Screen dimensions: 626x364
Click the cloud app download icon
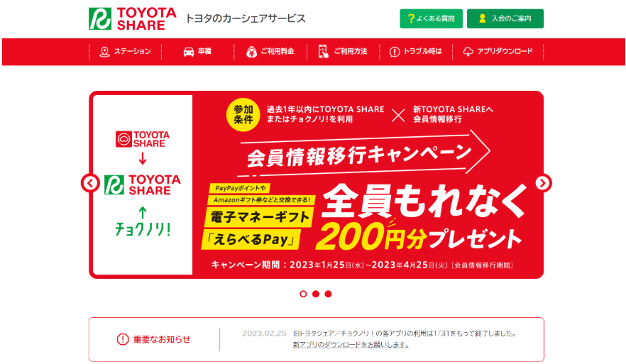click(468, 52)
